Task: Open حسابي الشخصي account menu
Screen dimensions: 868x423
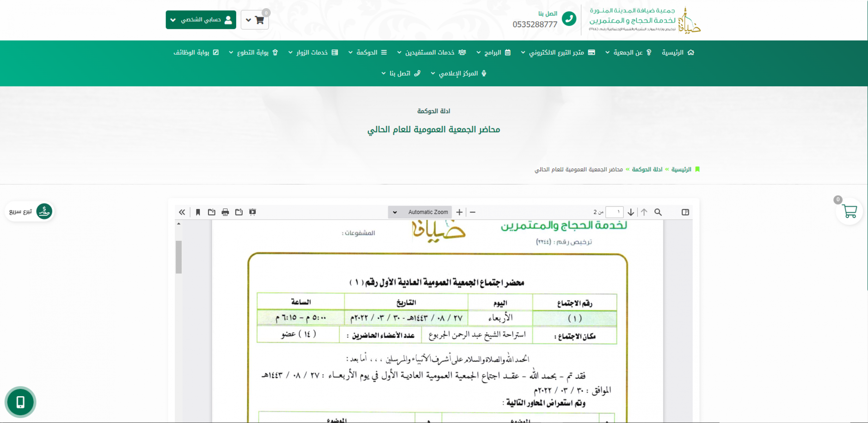Action: click(201, 20)
